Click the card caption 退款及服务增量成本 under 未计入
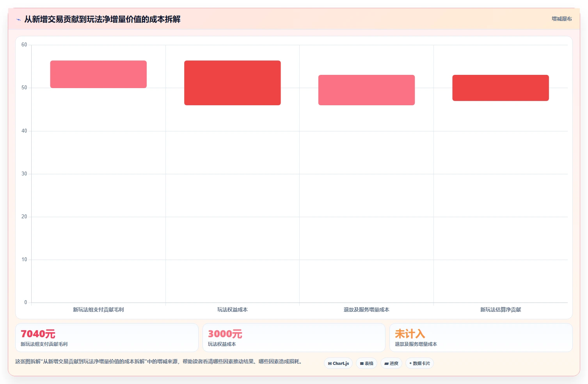This screenshot has height=384, width=588. 416,344
